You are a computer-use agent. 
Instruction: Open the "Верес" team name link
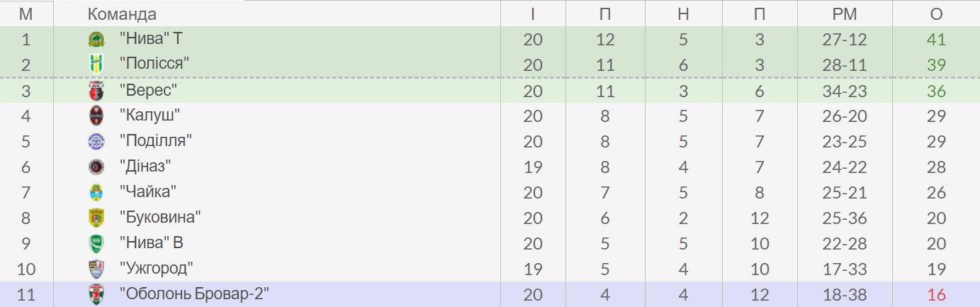(147, 90)
